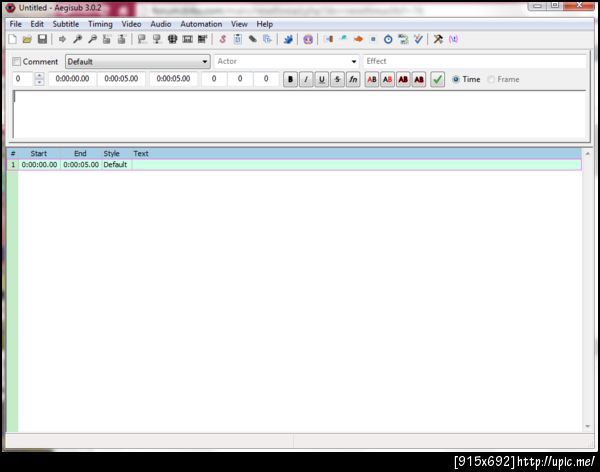Click the grid scrollbar down arrow
Screen dimensions: 600x472
tap(587, 426)
